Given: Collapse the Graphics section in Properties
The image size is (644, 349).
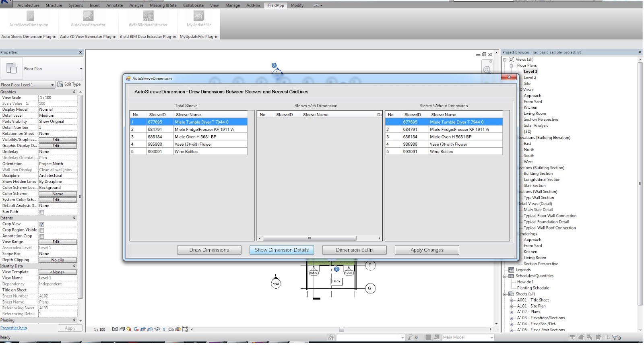Looking at the screenshot, I should [x=74, y=92].
